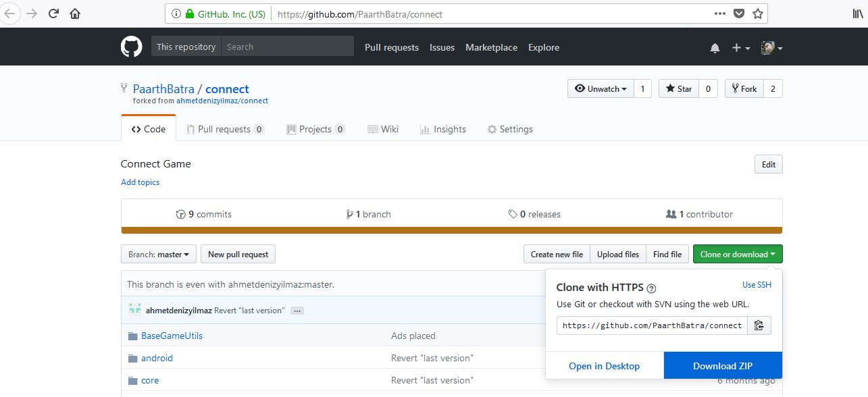The width and height of the screenshot is (868, 397).
Task: Open the browser library icon
Action: (859, 14)
